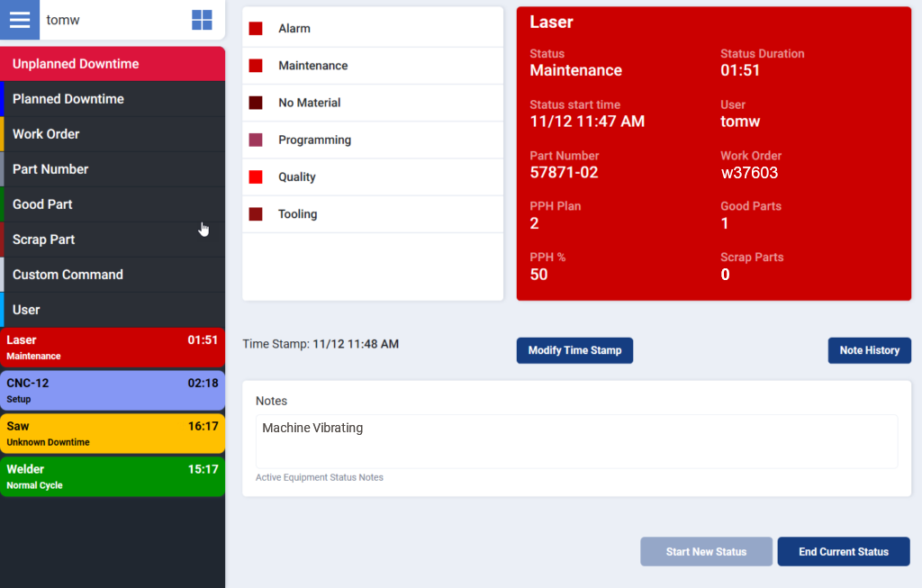Click inside the Machine Vibrating notes field
922x588 pixels.
pyautogui.click(x=576, y=440)
